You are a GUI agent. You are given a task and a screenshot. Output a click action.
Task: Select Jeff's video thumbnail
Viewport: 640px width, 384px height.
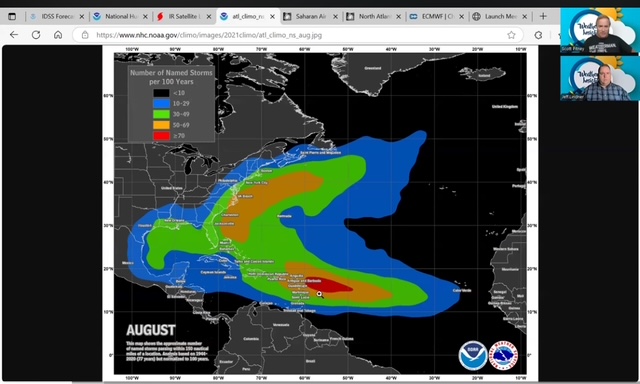tap(600, 78)
